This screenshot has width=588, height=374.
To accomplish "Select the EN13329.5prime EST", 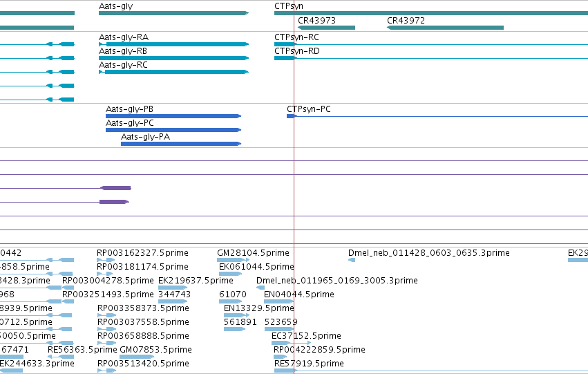I will (236, 315).
